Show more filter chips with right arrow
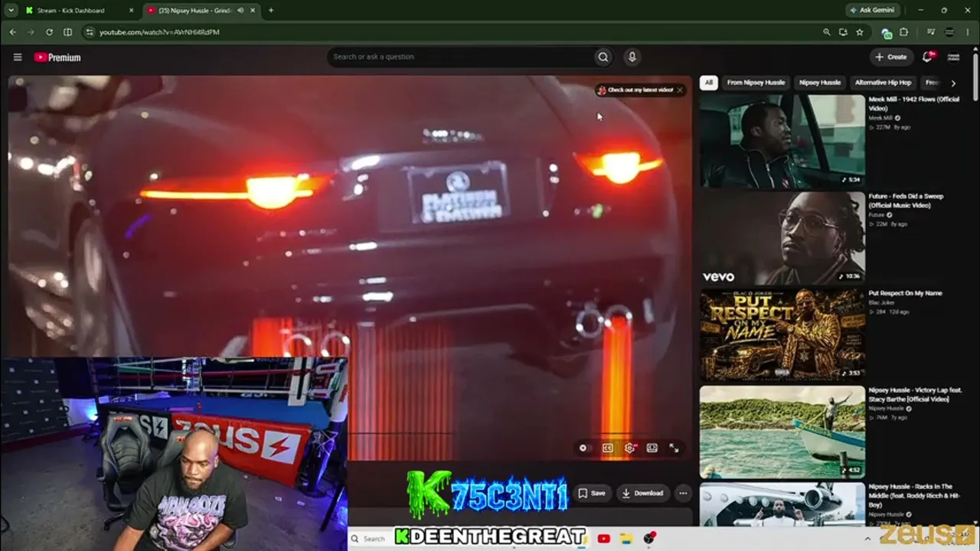980x551 pixels. (953, 83)
